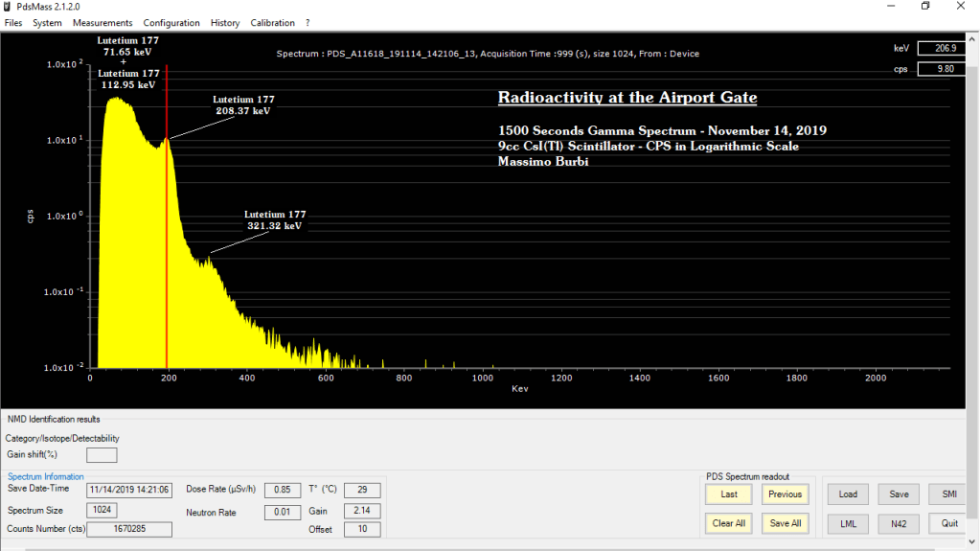Open the History menu

(225, 23)
